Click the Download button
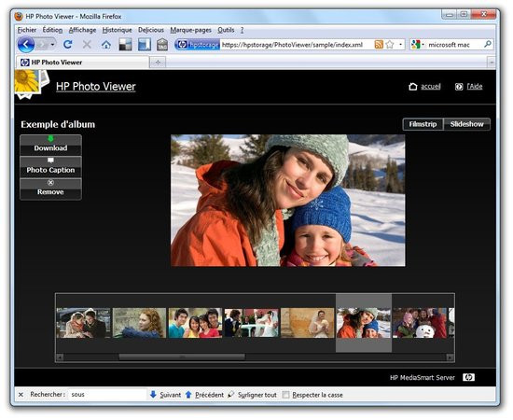 click(50, 145)
